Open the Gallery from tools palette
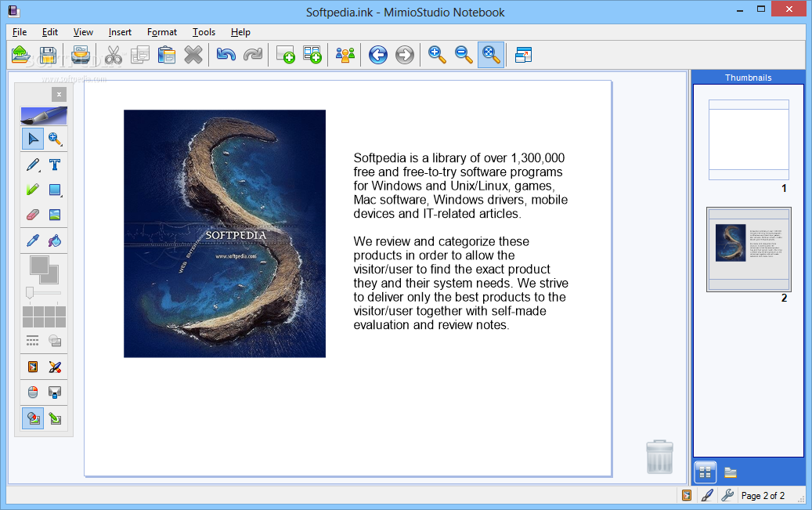 coord(33,367)
